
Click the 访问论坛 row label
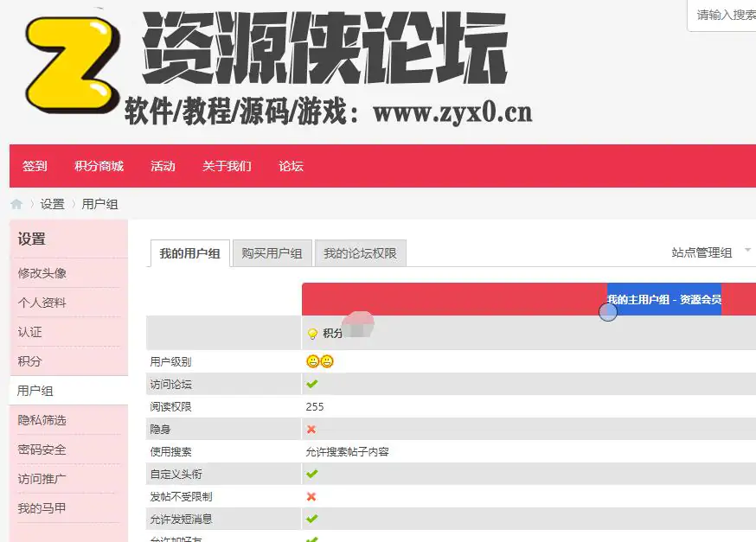170,385
